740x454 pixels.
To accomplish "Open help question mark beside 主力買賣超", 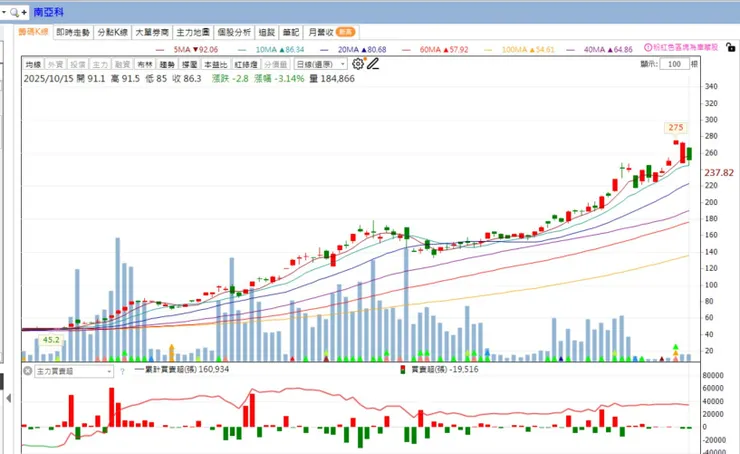I will point(122,371).
